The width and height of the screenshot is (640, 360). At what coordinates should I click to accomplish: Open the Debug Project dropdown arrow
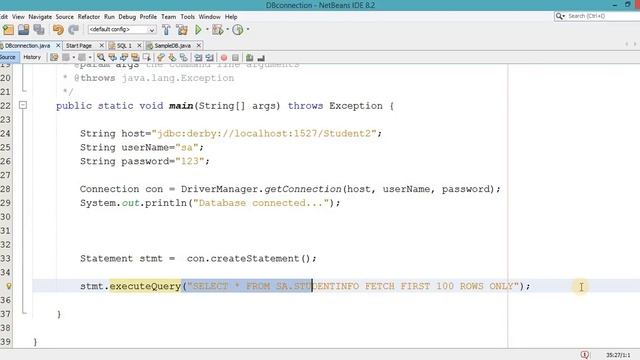[227, 29]
